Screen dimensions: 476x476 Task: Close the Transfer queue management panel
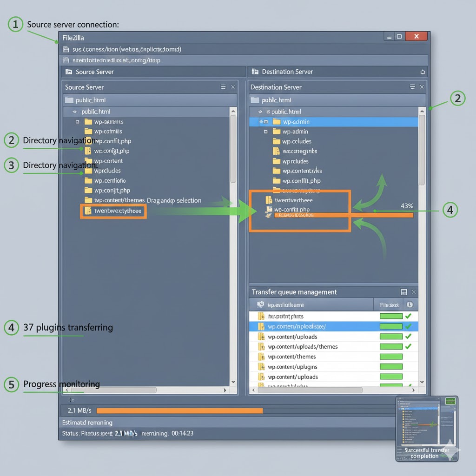click(413, 292)
